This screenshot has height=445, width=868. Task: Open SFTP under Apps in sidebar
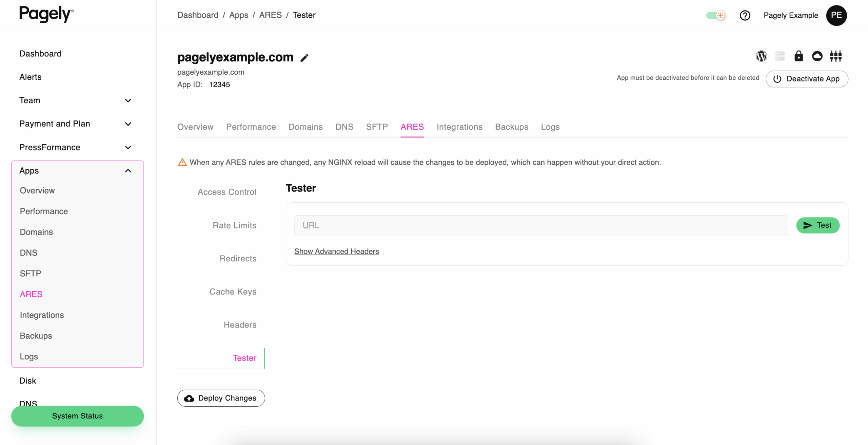[31, 274]
